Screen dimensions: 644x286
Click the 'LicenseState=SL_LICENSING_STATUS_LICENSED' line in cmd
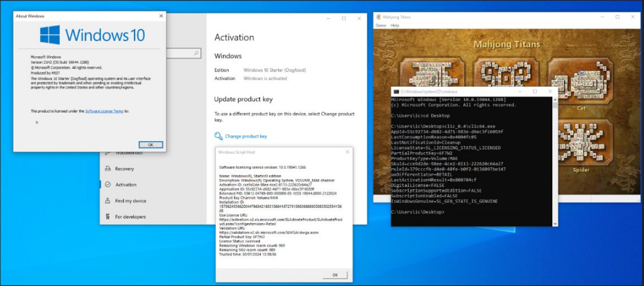pyautogui.click(x=445, y=147)
